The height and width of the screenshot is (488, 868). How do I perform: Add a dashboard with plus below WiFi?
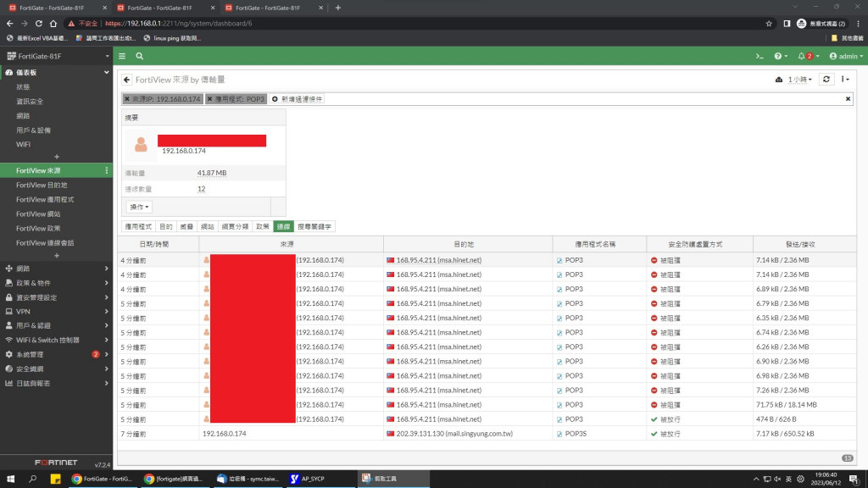[x=57, y=157]
